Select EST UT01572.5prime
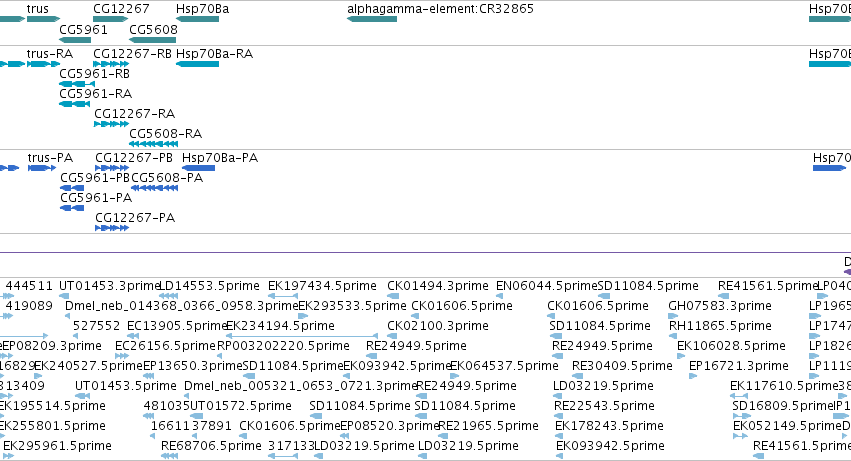Image resolution: width=851 pixels, height=461 pixels. [x=241, y=407]
